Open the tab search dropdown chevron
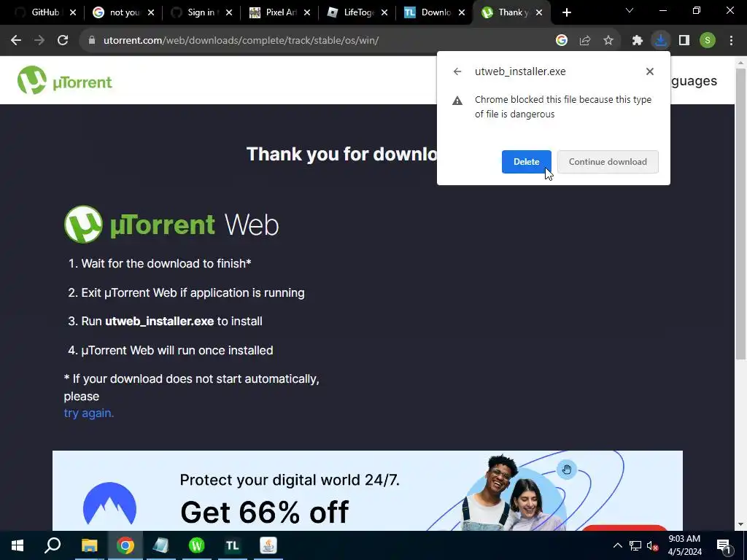Image resolution: width=747 pixels, height=560 pixels. (x=630, y=10)
